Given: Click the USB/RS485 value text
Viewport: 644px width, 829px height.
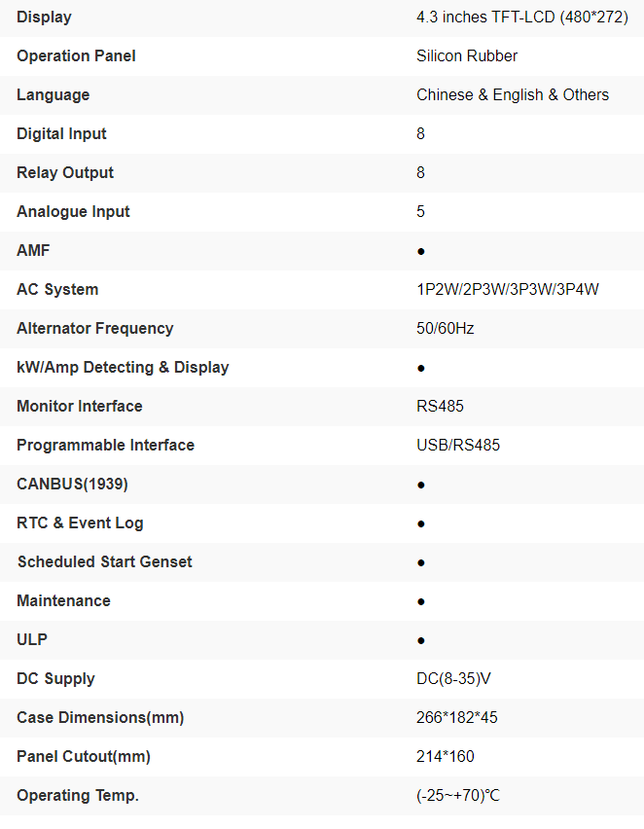Looking at the screenshot, I should pos(458,445).
